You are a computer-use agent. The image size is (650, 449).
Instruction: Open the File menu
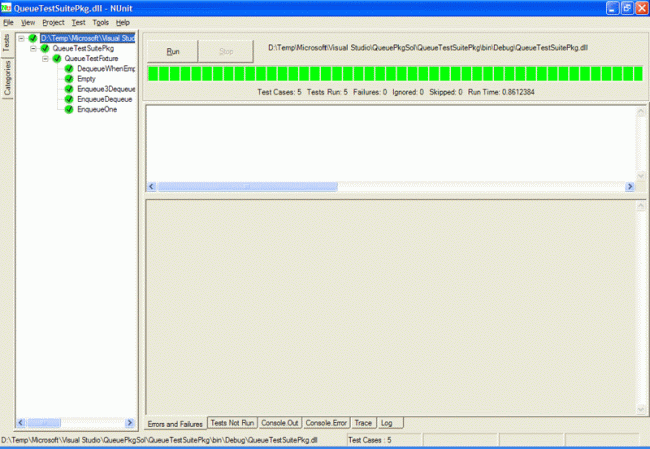tap(8, 22)
